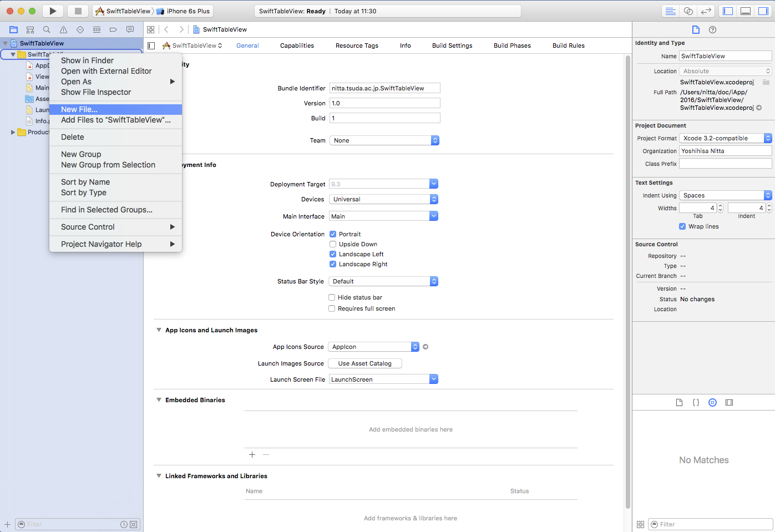The width and height of the screenshot is (775, 532).
Task: Check the Hide status bar option
Action: (332, 297)
